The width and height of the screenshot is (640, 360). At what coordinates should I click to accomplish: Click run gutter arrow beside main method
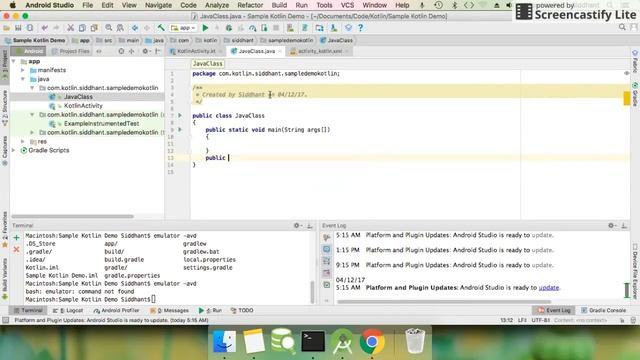point(180,129)
